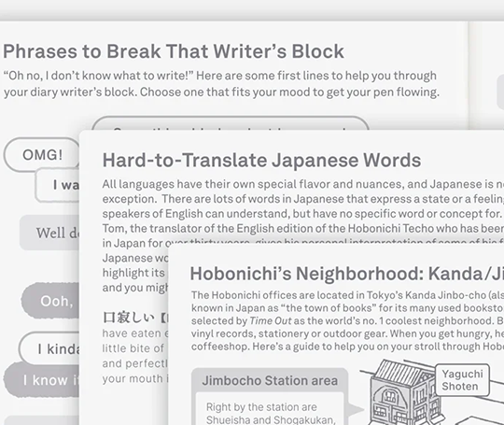The image size is (504, 425).
Task: Click the Time Out italic text
Action: click(271, 320)
